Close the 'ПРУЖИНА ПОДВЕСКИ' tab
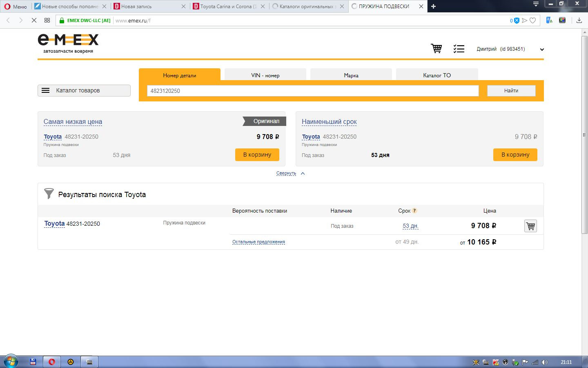Viewport: 588px width, 368px height. (x=421, y=7)
